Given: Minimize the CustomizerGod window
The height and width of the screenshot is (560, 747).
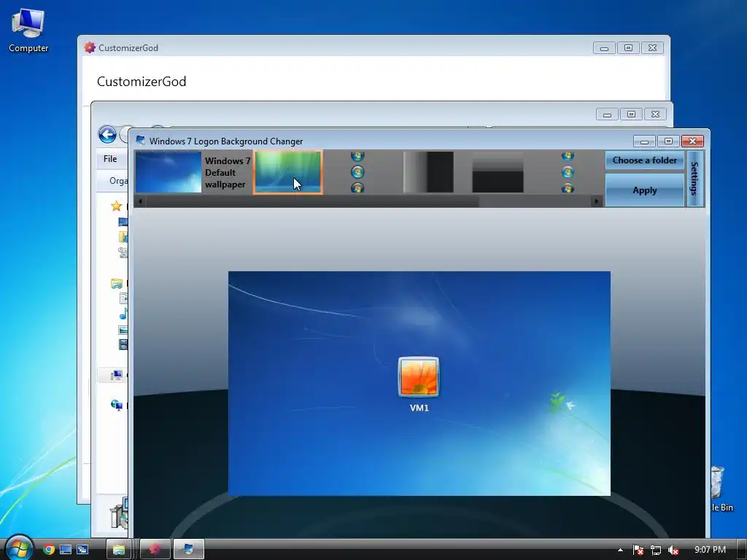Looking at the screenshot, I should [x=604, y=48].
